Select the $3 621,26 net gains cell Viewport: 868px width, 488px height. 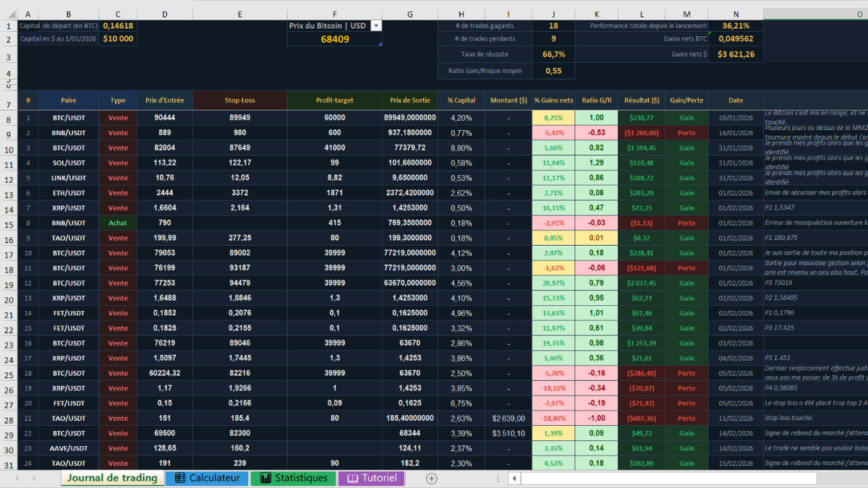[736, 54]
